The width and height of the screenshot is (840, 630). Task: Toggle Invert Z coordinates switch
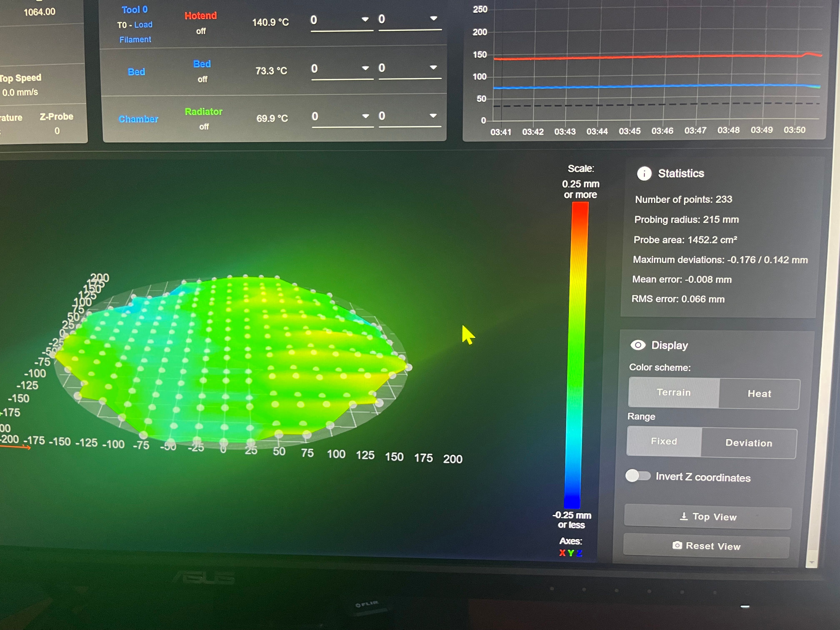point(638,475)
